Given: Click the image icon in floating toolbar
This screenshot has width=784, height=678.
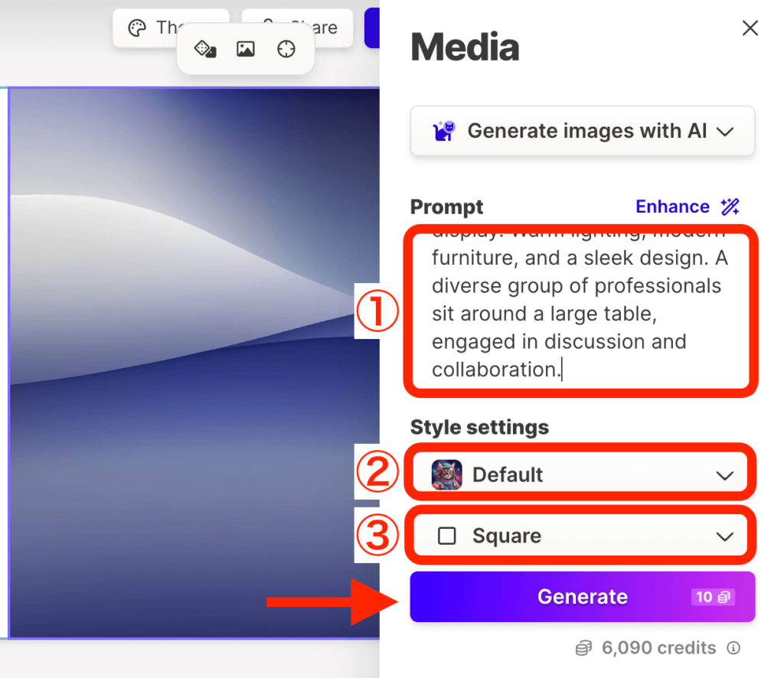Looking at the screenshot, I should click(x=246, y=49).
